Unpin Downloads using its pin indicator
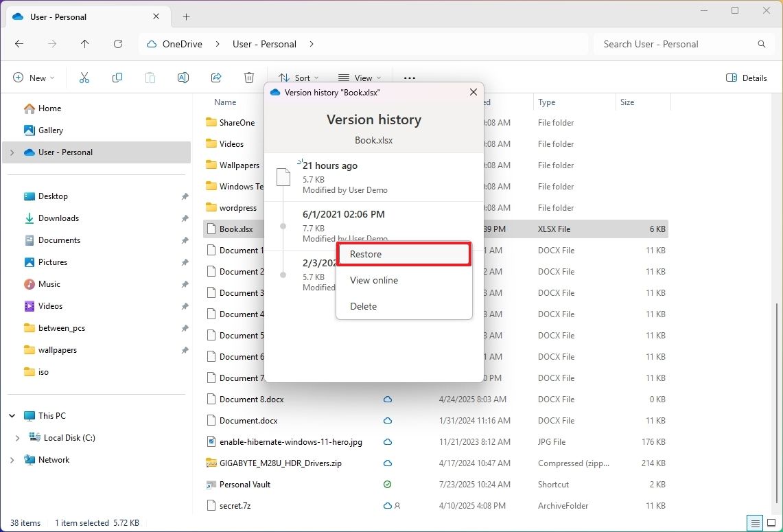This screenshot has width=783, height=532. click(184, 218)
